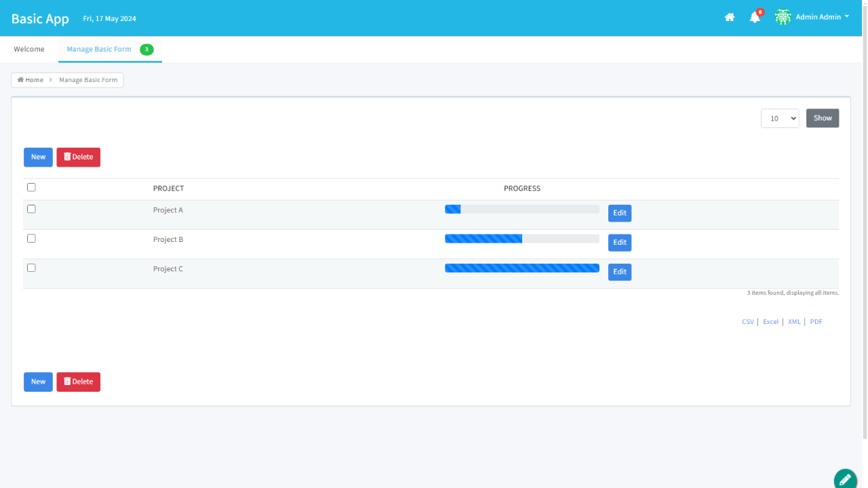The image size is (868, 488).
Task: Sort by the PROGRESS column header
Action: click(522, 188)
